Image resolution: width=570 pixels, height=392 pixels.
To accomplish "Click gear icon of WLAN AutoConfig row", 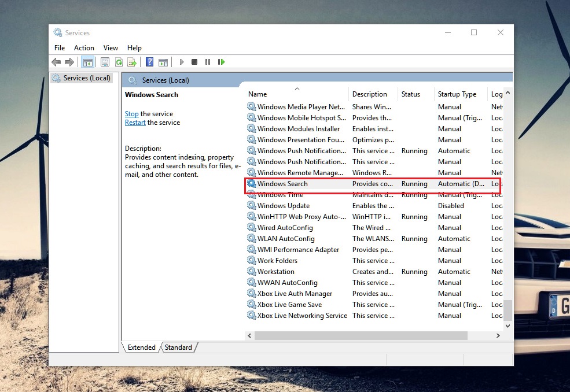I will point(252,238).
